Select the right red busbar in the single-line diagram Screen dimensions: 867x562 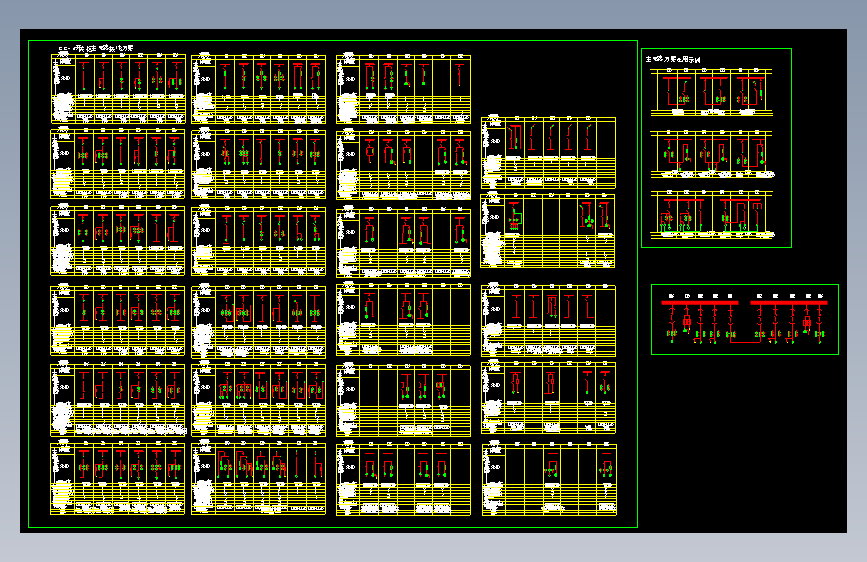pos(789,303)
